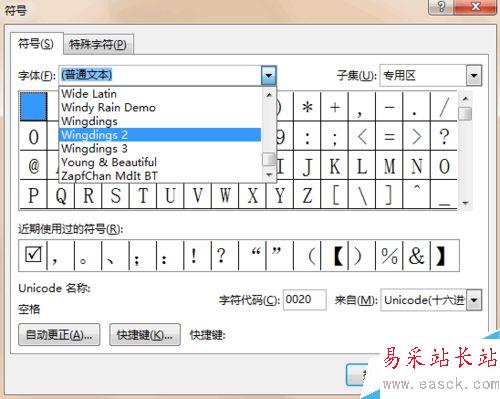The width and height of the screenshot is (500, 399).
Task: Click the help question mark button
Action: (441, 7)
